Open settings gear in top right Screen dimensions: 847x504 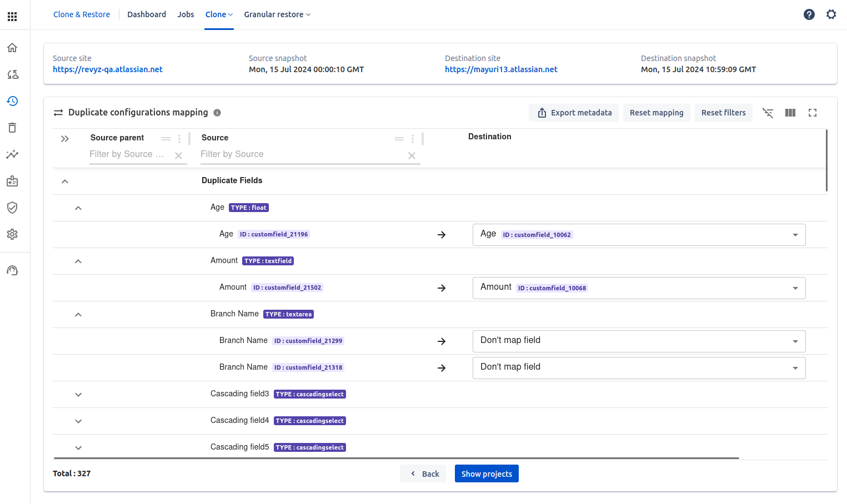point(831,14)
